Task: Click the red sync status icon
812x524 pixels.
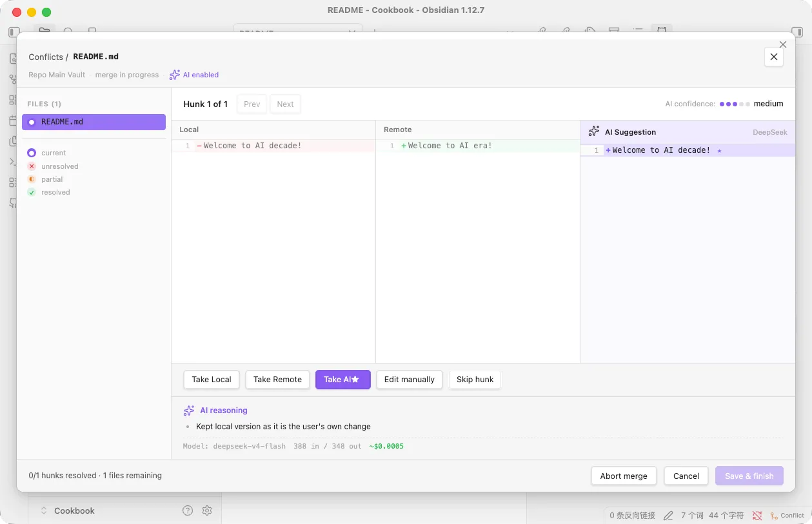Action: click(x=757, y=516)
